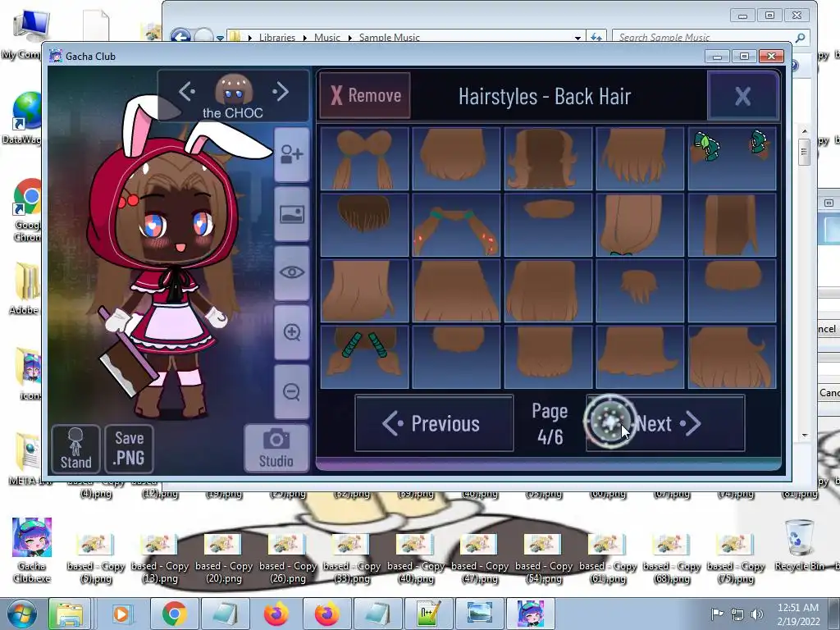Image resolution: width=840 pixels, height=630 pixels.
Task: Select long hair with green bow bottom
Action: [x=640, y=225]
